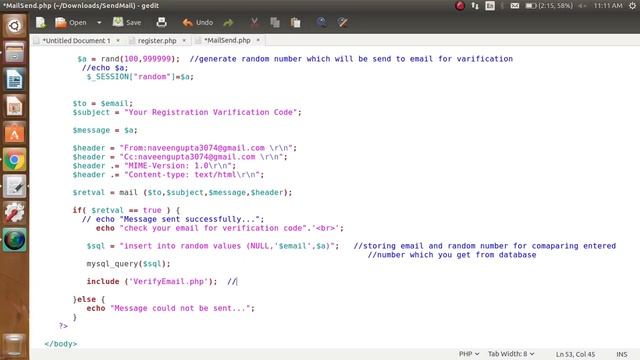Close the register.php tab
Viewport: 640px width, 360px height.
coord(184,40)
